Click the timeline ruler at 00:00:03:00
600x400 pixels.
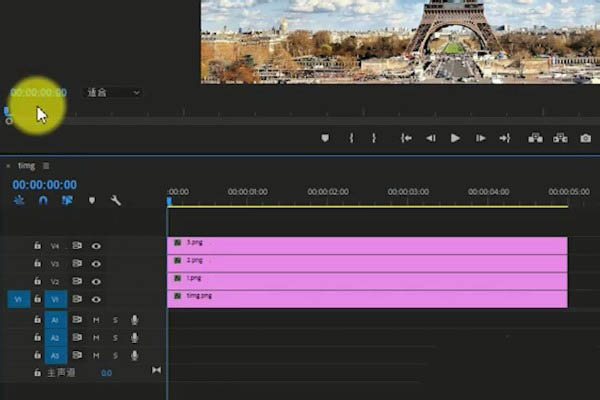[407, 192]
